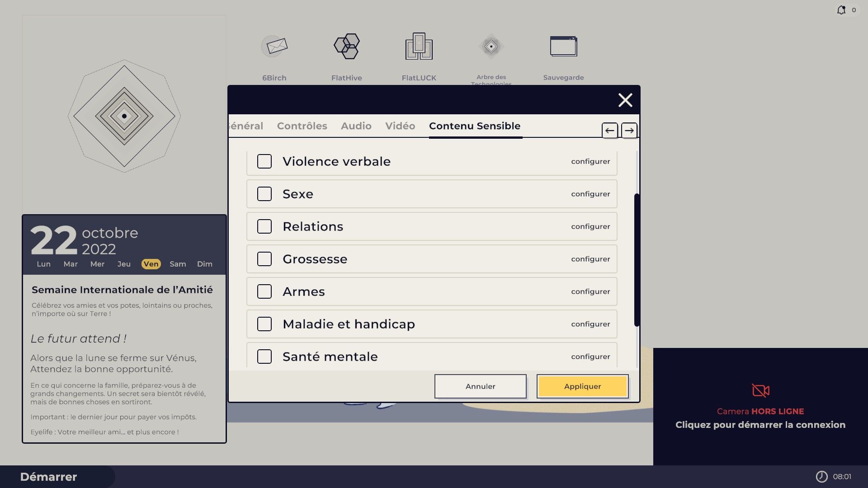Image resolution: width=868 pixels, height=488 pixels.
Task: Click Sam in the calendar week
Action: (178, 264)
